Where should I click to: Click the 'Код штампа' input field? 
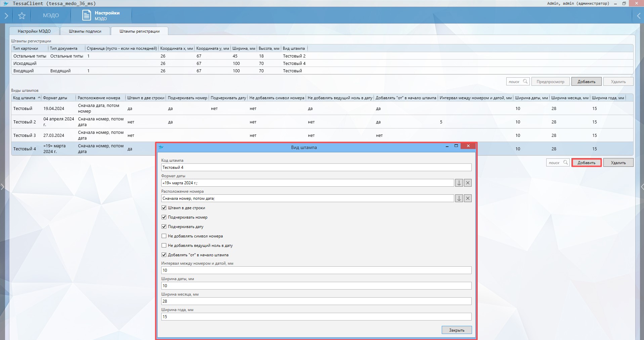click(x=316, y=167)
